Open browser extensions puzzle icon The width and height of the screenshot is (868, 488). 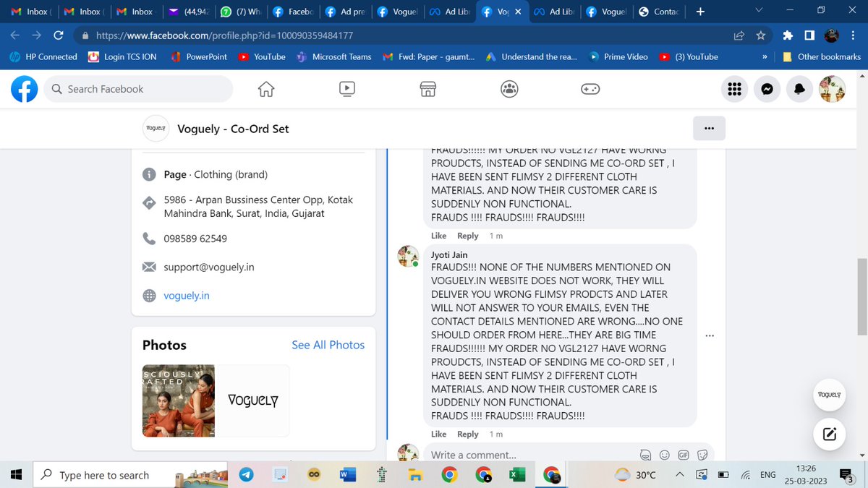click(x=788, y=35)
